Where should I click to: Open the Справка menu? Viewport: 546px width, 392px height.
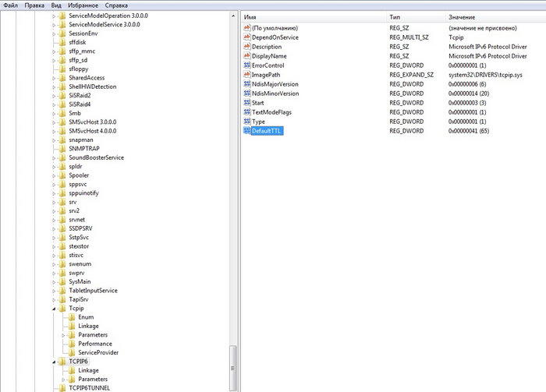pyautogui.click(x=116, y=5)
